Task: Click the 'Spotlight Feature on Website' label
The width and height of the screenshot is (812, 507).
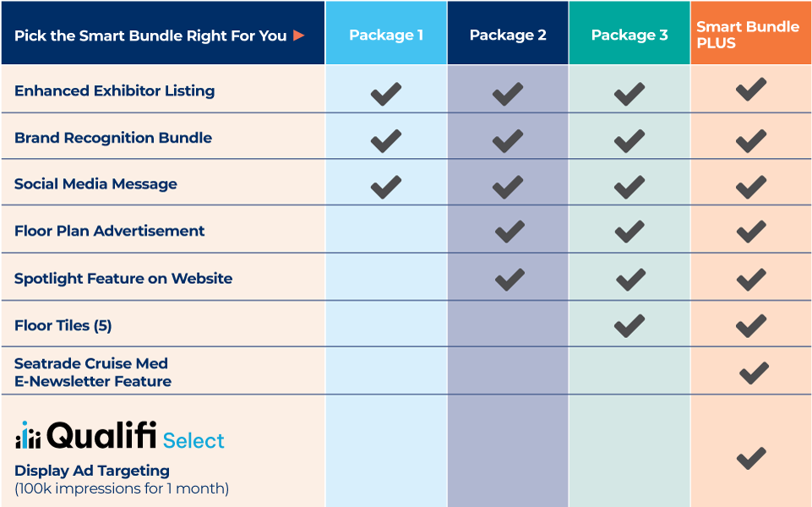Action: (x=123, y=279)
